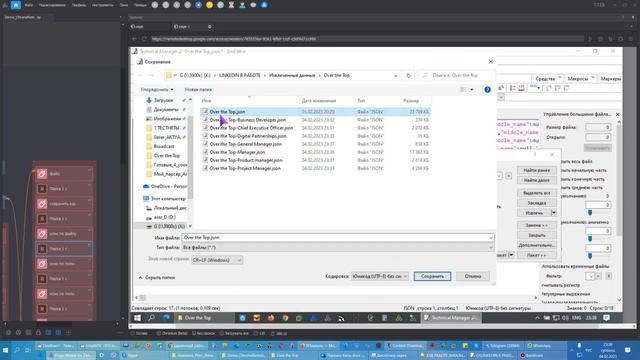
Task: Click the Сохранить button
Action: point(432,276)
